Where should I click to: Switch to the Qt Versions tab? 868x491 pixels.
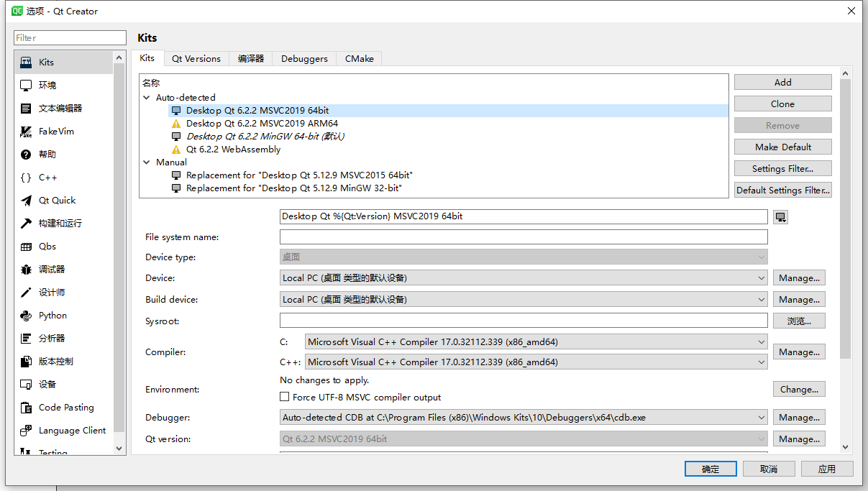click(x=196, y=58)
